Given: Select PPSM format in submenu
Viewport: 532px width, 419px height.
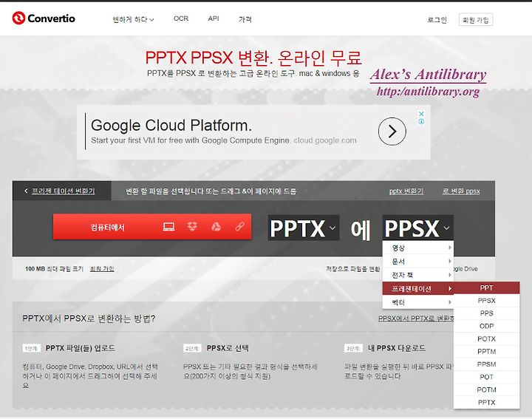Looking at the screenshot, I should (486, 364).
